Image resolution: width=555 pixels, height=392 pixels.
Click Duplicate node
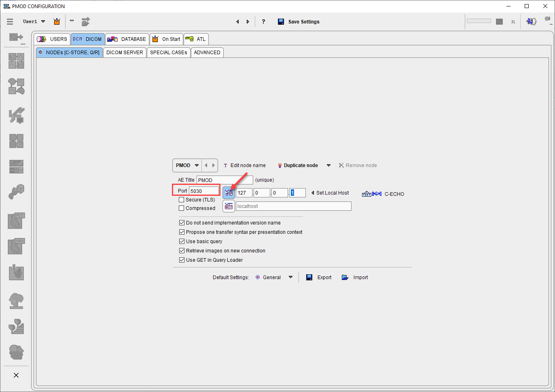(x=298, y=165)
